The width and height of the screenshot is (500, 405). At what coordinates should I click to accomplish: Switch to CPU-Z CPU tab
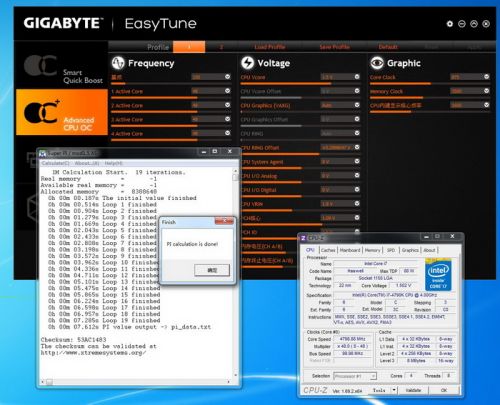coord(310,250)
